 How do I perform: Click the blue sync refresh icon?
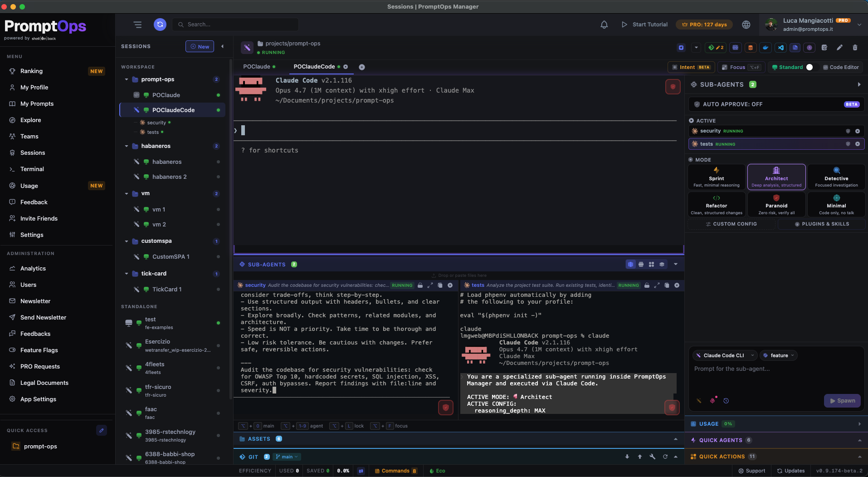160,25
